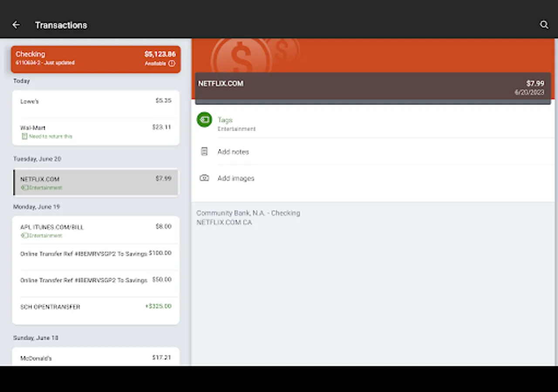Click the $8.00 iTunes amount
Viewport: 558px width, 392px height.
click(x=163, y=226)
